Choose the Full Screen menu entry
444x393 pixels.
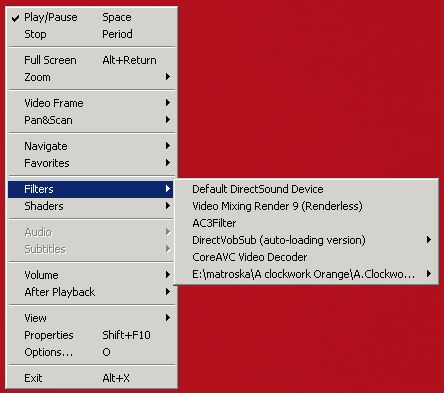tap(91, 60)
